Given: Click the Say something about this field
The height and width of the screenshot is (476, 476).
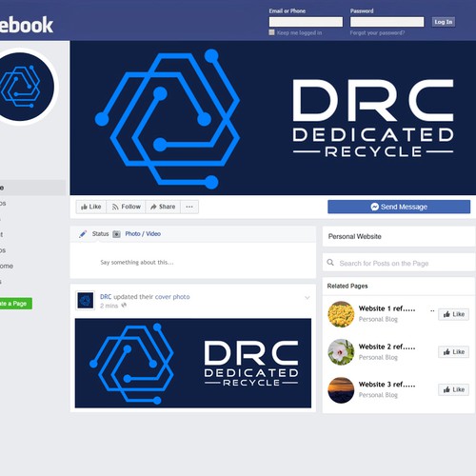Looking at the screenshot, I should (x=193, y=262).
